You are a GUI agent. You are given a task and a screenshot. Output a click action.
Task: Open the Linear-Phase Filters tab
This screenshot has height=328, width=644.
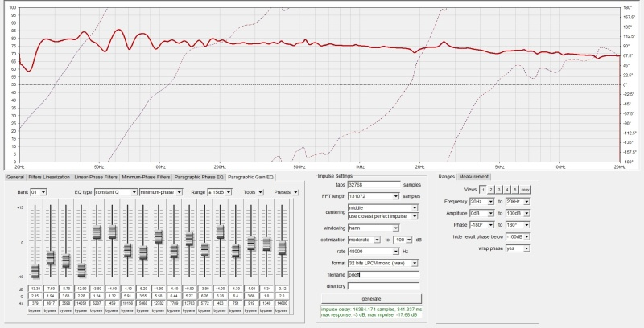tap(97, 176)
